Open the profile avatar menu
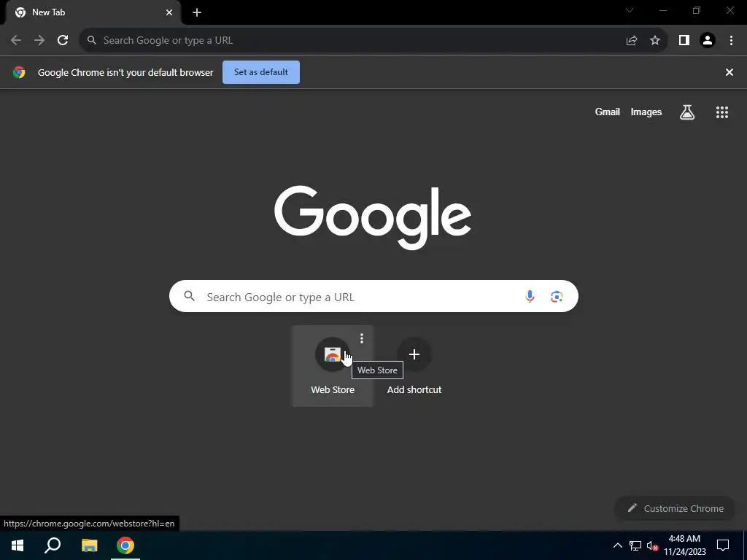 (708, 41)
